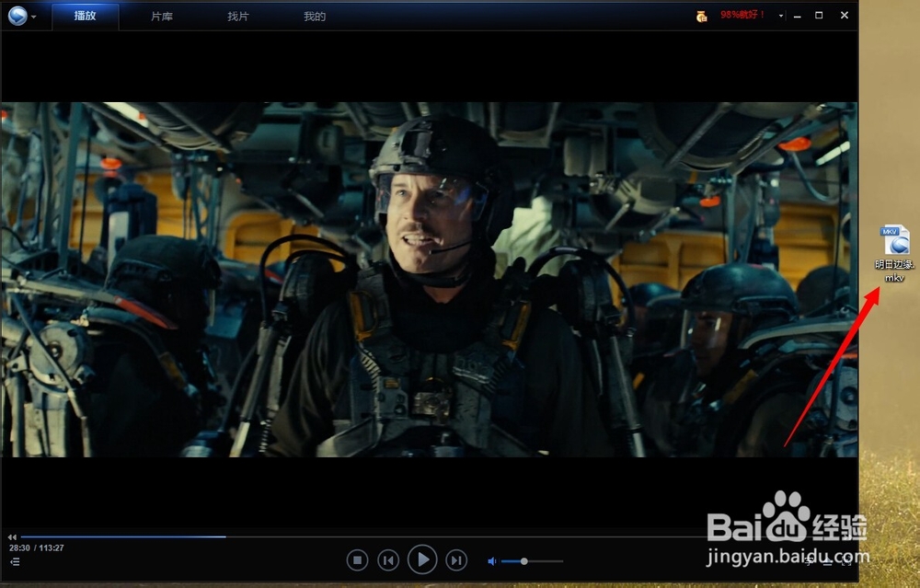Click the gold money bag icon
This screenshot has width=920, height=588.
point(702,17)
